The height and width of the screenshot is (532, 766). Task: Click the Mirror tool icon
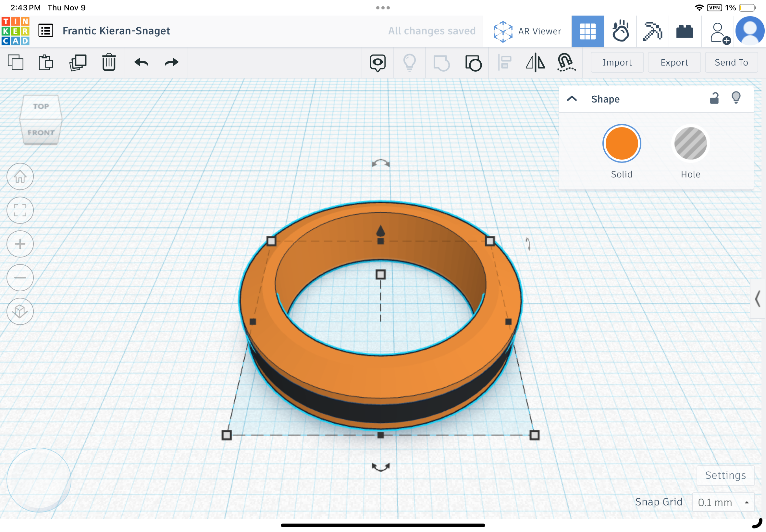(535, 62)
